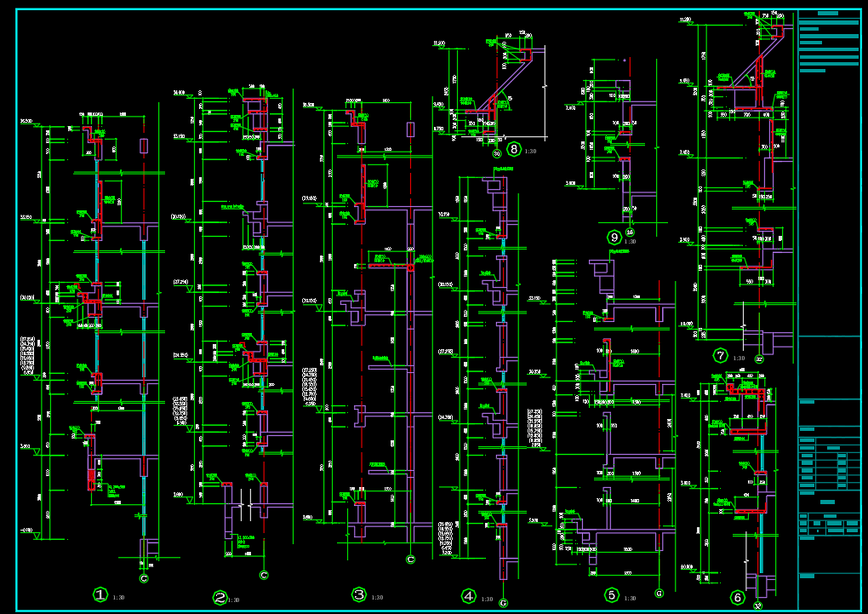
Task: Click the circled 6 detail marker
Action: pyautogui.click(x=737, y=597)
